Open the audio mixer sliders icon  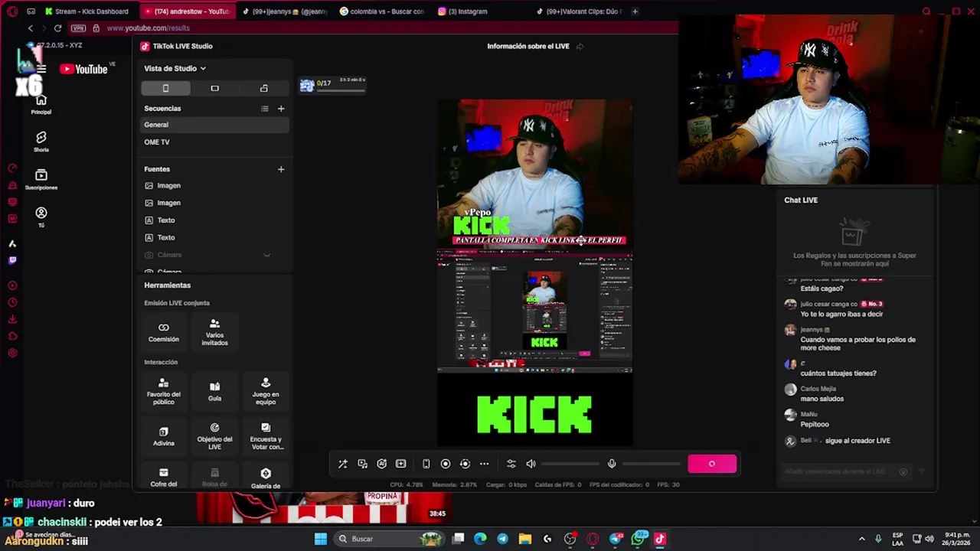pyautogui.click(x=511, y=464)
